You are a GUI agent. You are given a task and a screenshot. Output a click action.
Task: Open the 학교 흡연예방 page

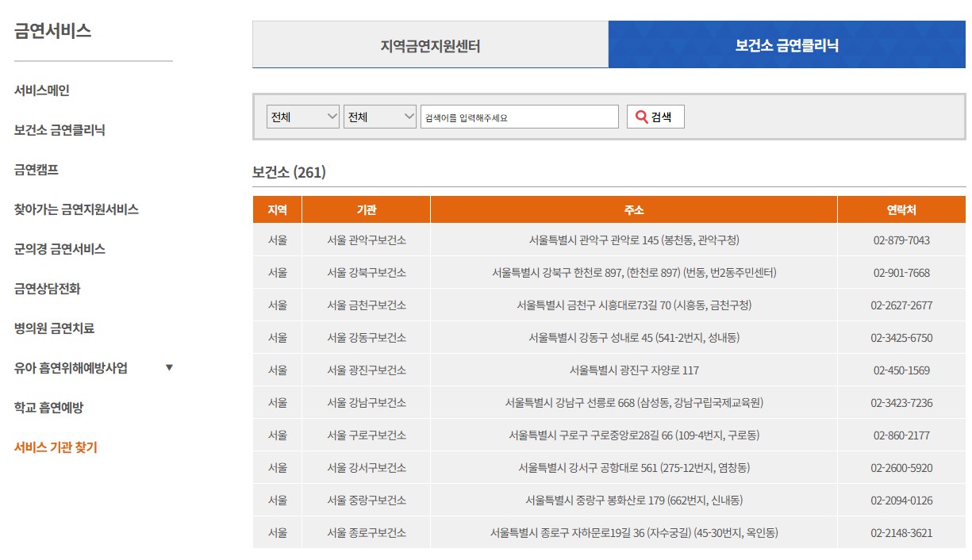48,407
